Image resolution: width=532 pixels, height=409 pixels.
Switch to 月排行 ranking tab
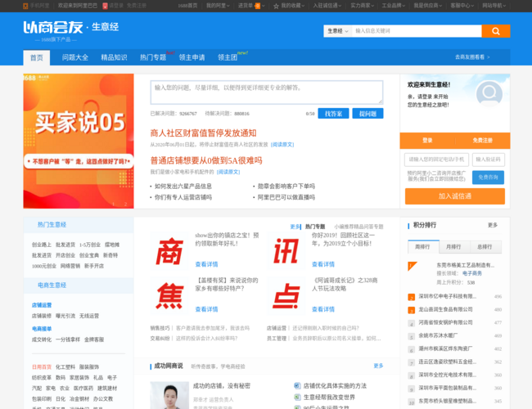[x=453, y=247]
